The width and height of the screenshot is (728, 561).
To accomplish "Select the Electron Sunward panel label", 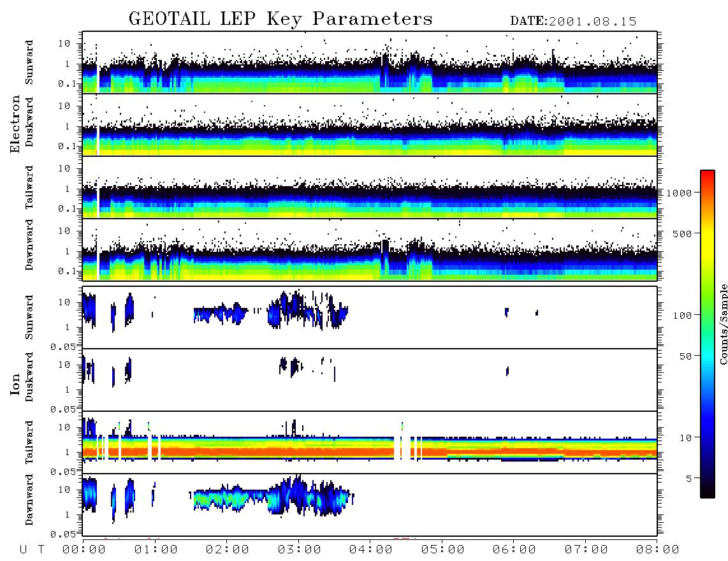I will point(29,62).
